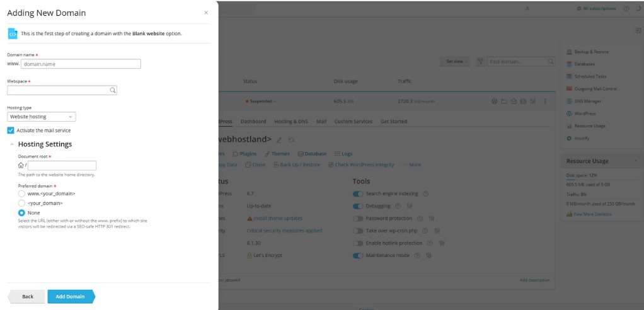Open Scheduled Tasks in the sidebar
This screenshot has height=310, width=644.
pos(589,76)
